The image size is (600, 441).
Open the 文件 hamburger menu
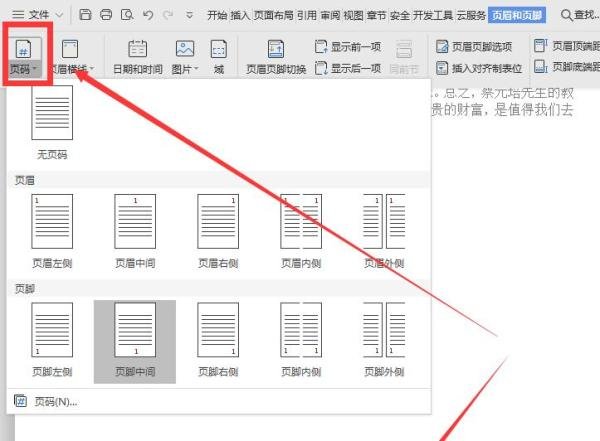18,15
